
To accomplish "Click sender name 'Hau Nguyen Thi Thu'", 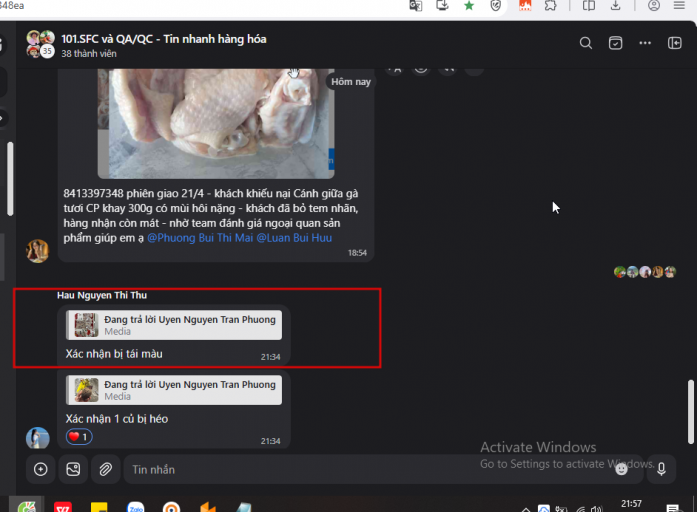I will pos(102,295).
